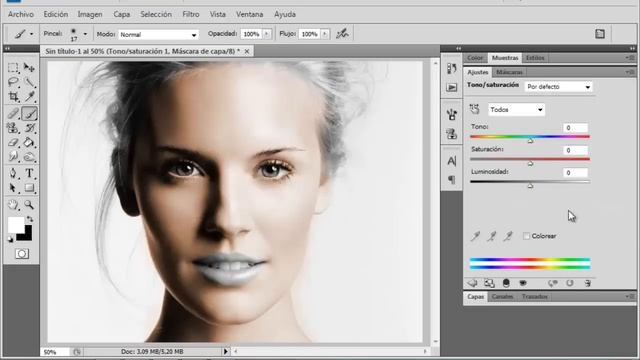Click the Tono slider handle
This screenshot has height=360, width=640.
530,141
